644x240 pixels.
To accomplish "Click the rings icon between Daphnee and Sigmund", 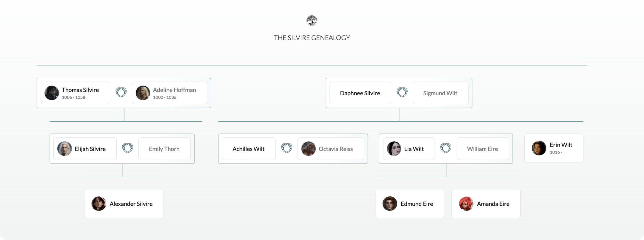I will point(402,92).
